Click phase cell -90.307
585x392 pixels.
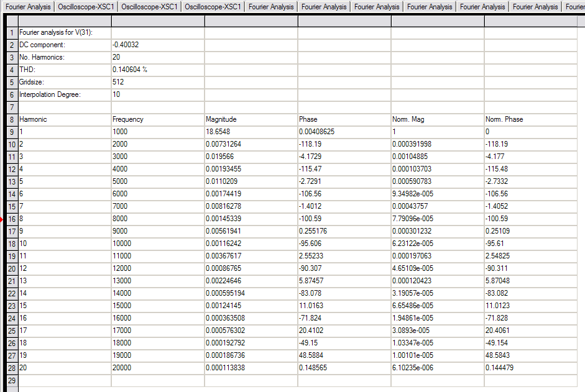(344, 268)
